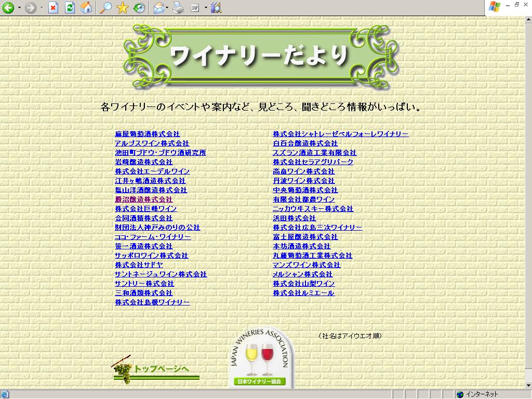The image size is (532, 399).
Task: Open the Forward history dropdown arrow
Action: pos(42,7)
